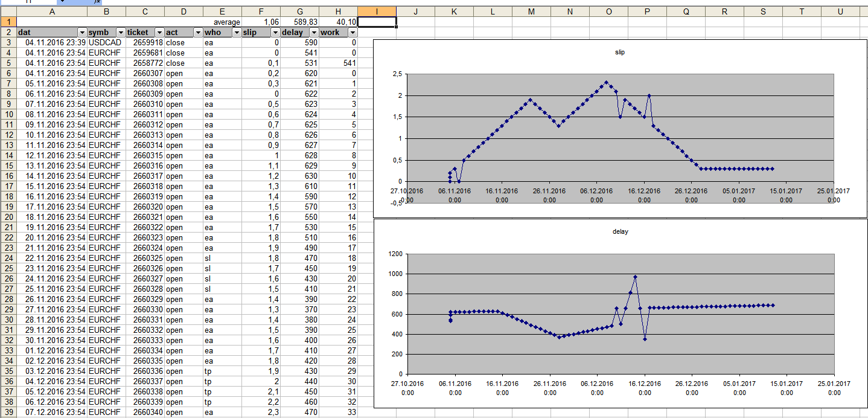The width and height of the screenshot is (868, 418).
Task: Click the 'delay' chart title
Action: [x=620, y=231]
